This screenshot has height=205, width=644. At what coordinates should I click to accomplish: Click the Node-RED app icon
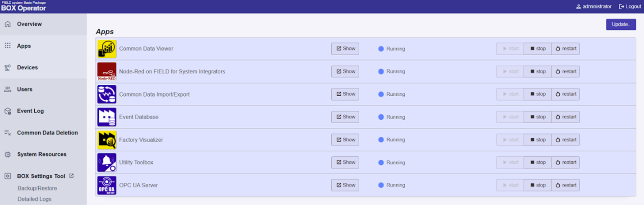tap(107, 71)
